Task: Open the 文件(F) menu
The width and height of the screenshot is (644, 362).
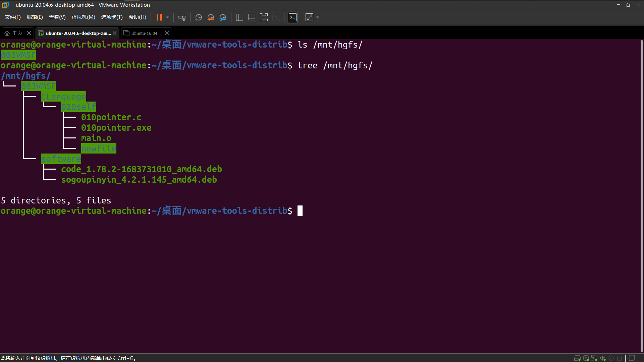Action: (13, 17)
